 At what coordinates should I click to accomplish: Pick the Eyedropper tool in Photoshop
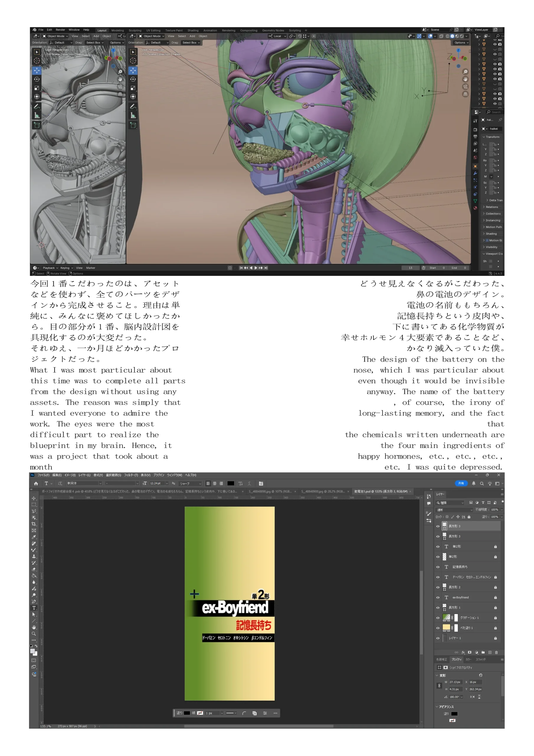(x=34, y=537)
